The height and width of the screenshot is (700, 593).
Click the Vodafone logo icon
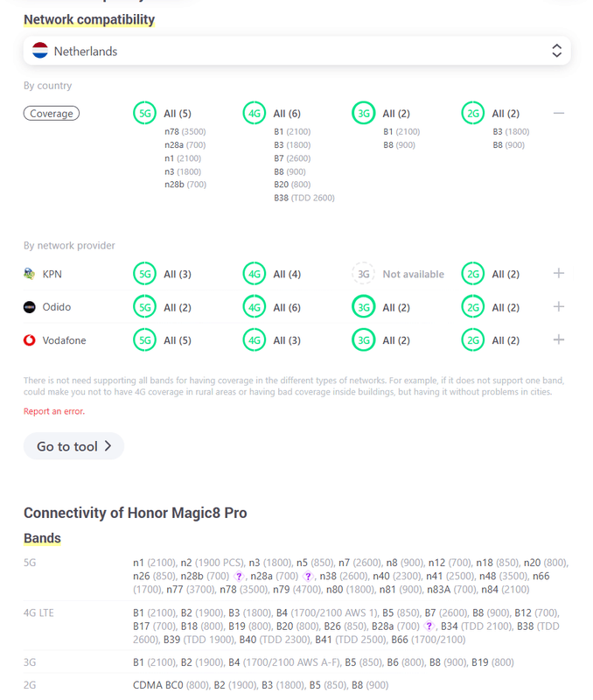pyautogui.click(x=30, y=340)
